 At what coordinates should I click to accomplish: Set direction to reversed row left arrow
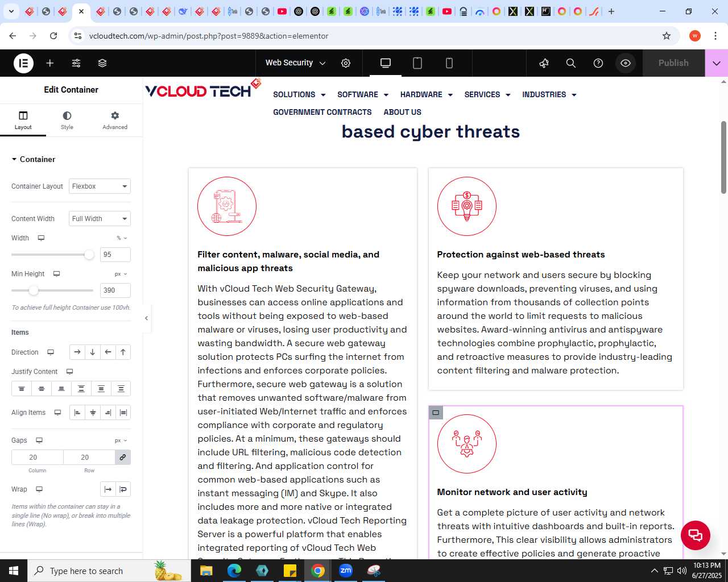108,352
